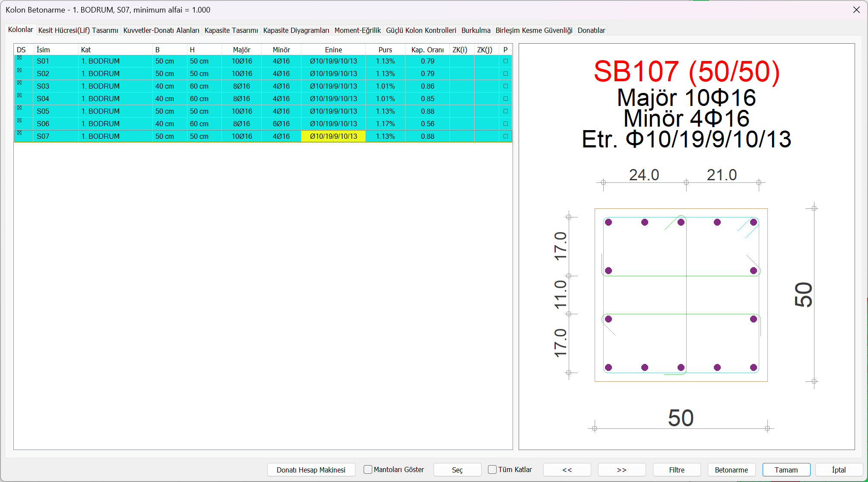Screen dimensions: 868x482
Task: Click Kap. Oranı value 0.86 in S03
Action: [x=428, y=86]
